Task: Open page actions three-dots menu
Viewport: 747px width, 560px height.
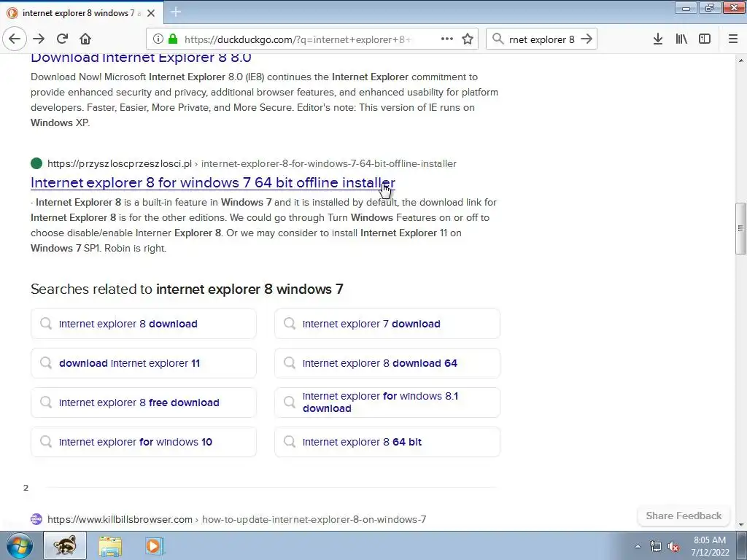Action: click(447, 39)
